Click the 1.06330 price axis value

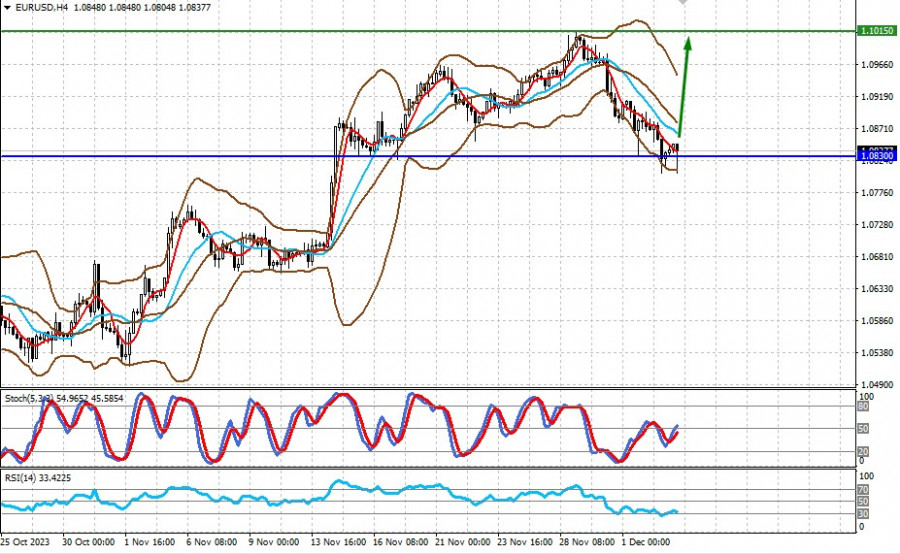(x=878, y=289)
